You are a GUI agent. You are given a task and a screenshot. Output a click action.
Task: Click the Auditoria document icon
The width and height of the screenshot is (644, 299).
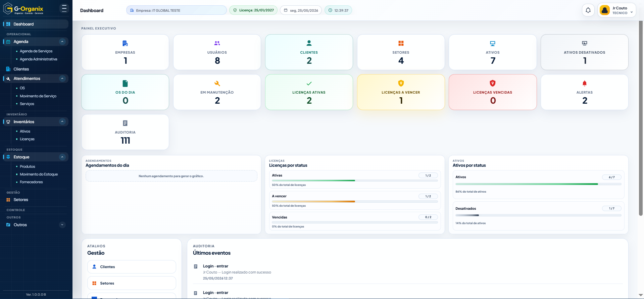125,123
